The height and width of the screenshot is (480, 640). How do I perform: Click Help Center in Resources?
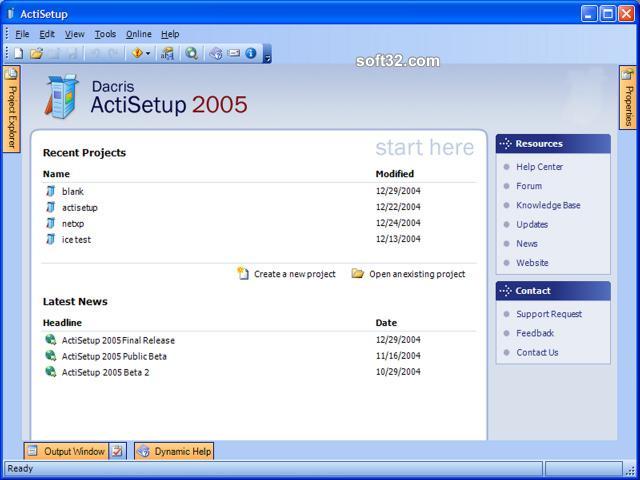(539, 167)
